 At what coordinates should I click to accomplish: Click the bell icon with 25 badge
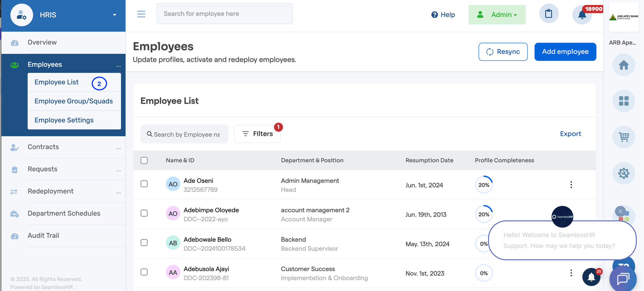(591, 277)
